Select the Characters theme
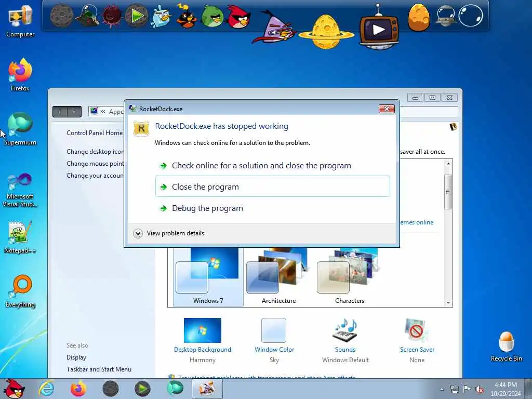 coord(349,277)
